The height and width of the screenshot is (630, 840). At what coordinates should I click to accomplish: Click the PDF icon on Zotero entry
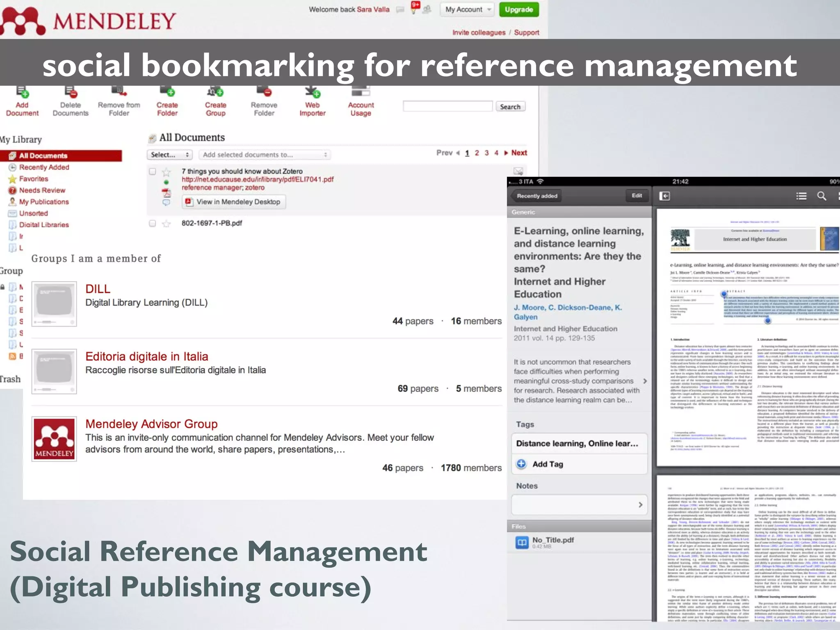[x=166, y=193]
